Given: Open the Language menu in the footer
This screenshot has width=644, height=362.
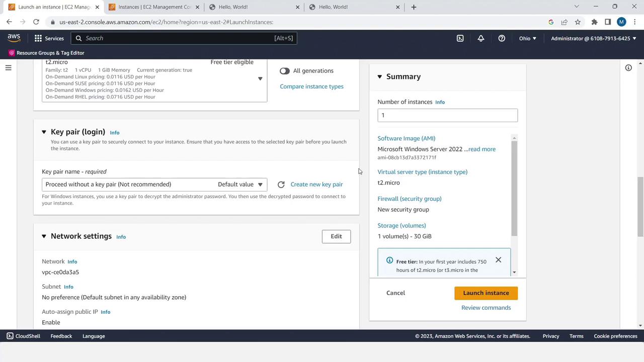Looking at the screenshot, I should tap(94, 336).
